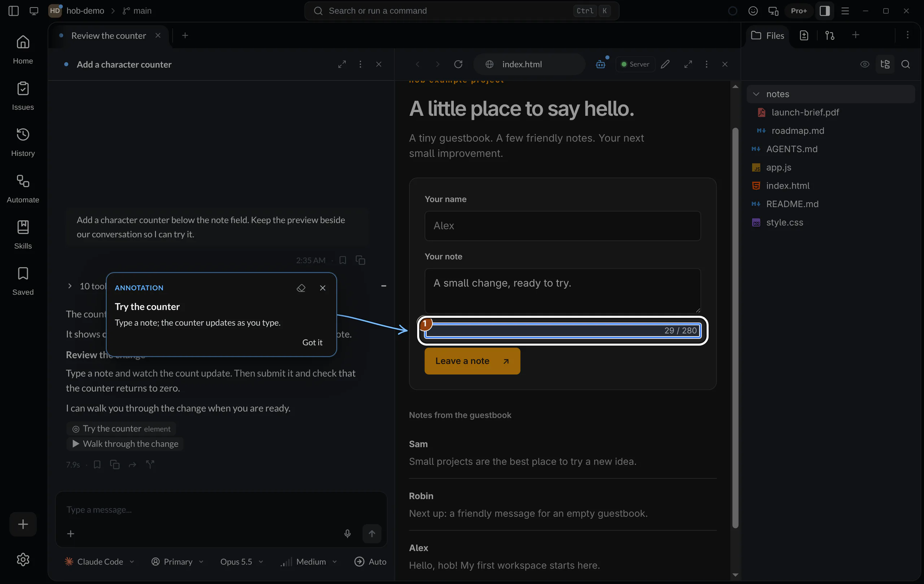Expand the preview pane to full size
Screen dimensions: 924x584
pos(688,64)
